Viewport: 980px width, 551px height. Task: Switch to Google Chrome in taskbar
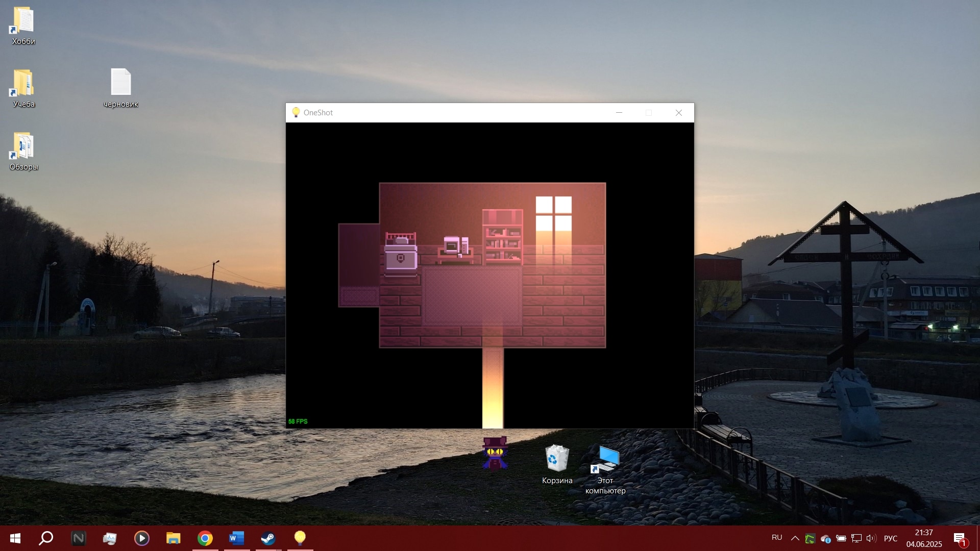[x=205, y=538]
